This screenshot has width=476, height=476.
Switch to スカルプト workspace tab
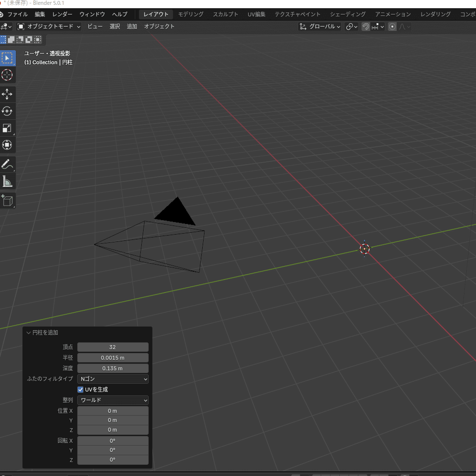click(x=225, y=14)
